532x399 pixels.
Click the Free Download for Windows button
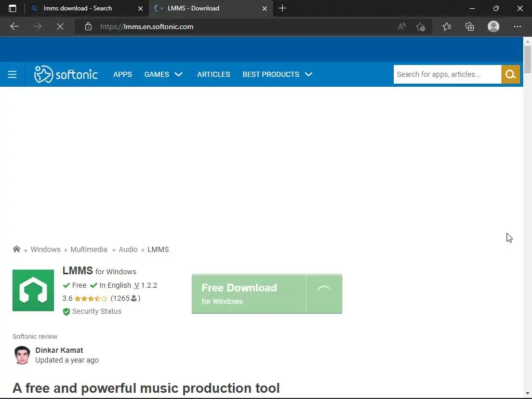click(249, 294)
